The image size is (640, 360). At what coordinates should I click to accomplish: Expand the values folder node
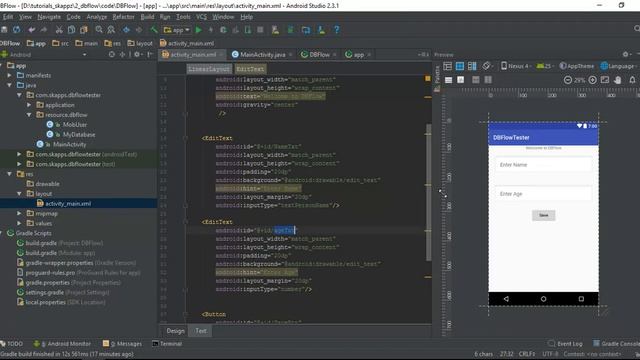click(19, 223)
